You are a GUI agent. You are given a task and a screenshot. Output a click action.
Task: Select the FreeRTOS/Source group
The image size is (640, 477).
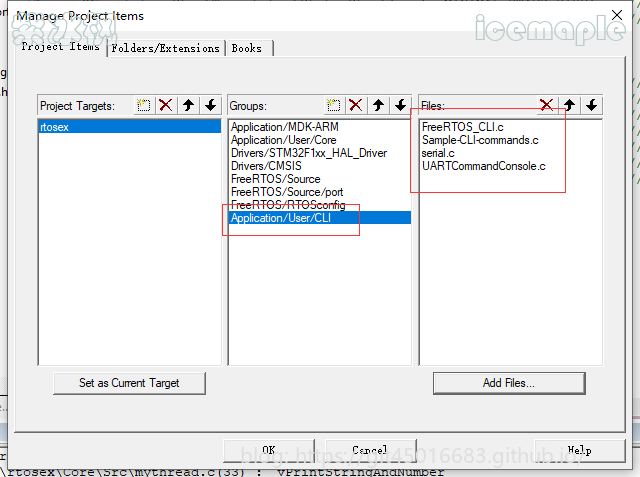point(320,179)
